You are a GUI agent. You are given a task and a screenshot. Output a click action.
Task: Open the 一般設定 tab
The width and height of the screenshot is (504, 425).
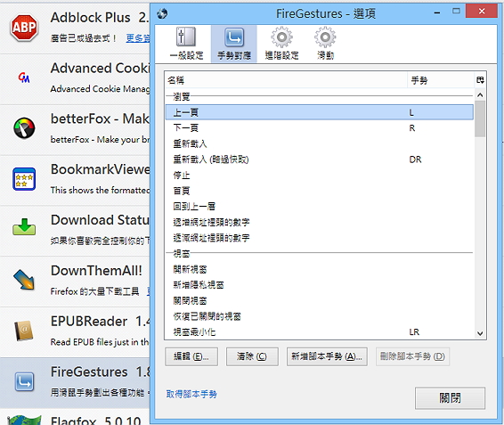point(186,44)
